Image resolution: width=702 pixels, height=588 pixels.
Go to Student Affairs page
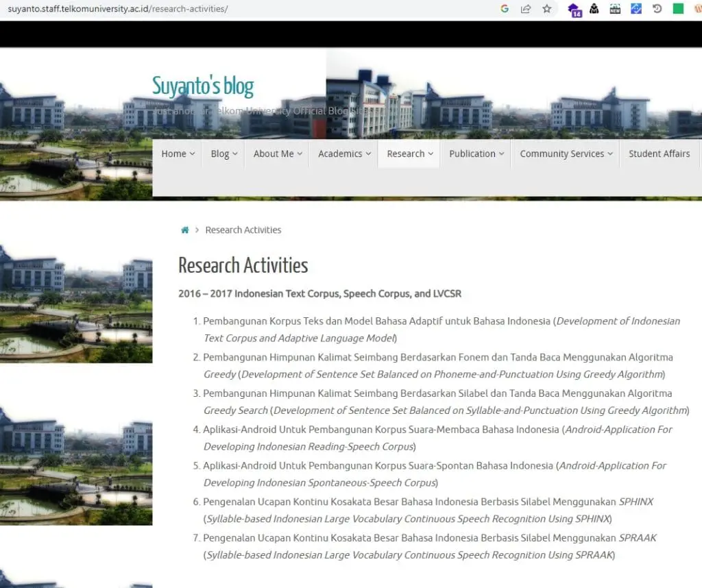659,154
